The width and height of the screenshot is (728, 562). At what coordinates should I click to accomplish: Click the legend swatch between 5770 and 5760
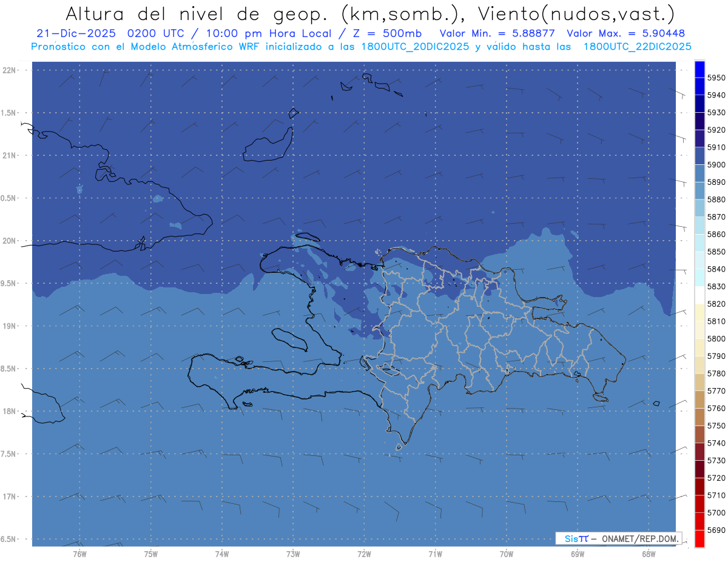click(x=699, y=400)
